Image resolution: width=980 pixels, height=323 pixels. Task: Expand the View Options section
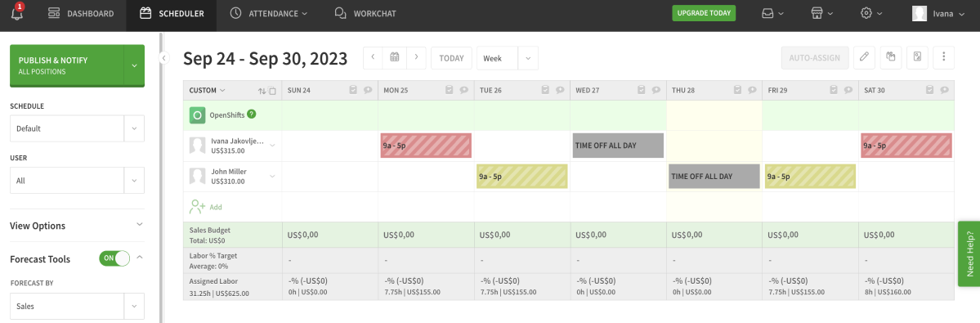(x=78, y=226)
